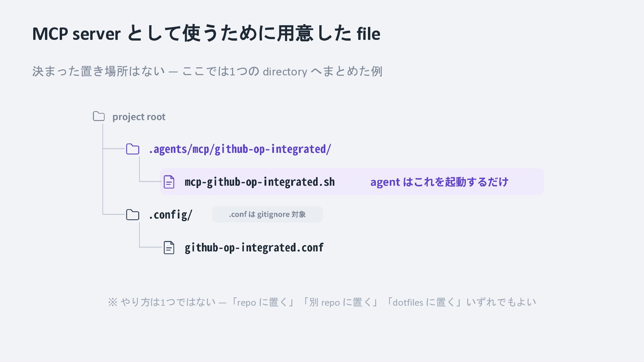
Task: Select the project root label
Action: click(x=139, y=117)
